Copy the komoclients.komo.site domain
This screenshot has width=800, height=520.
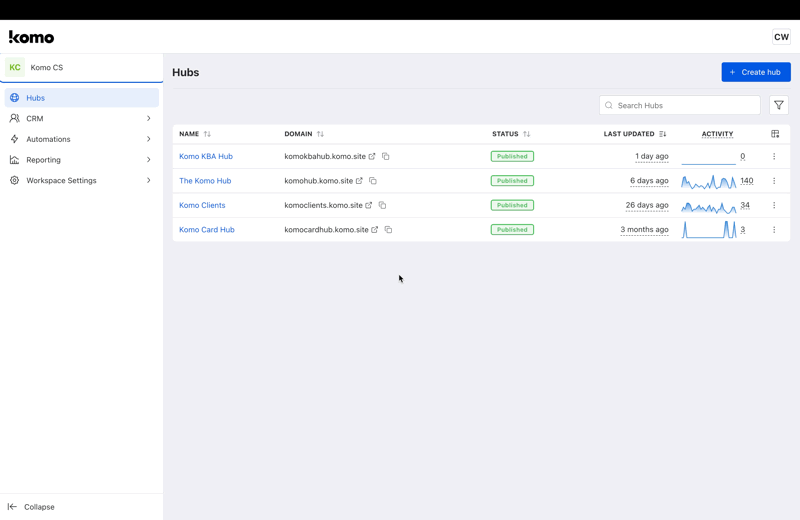pos(382,206)
